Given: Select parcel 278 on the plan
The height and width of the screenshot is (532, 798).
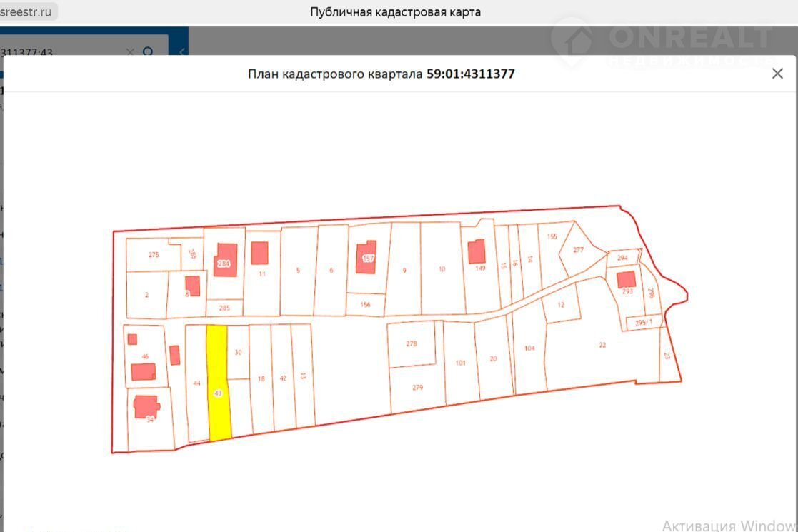Looking at the screenshot, I should pyautogui.click(x=411, y=343).
